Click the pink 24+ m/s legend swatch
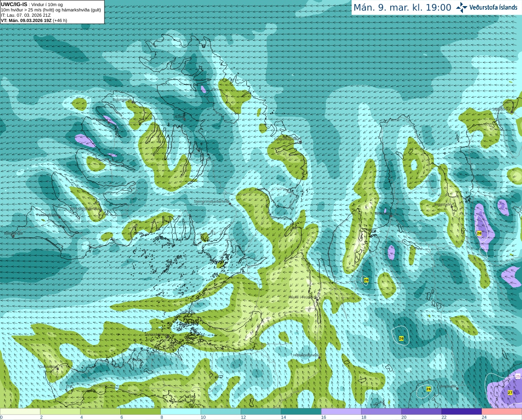Image resolution: width=522 pixels, height=420 pixels. click(502, 411)
